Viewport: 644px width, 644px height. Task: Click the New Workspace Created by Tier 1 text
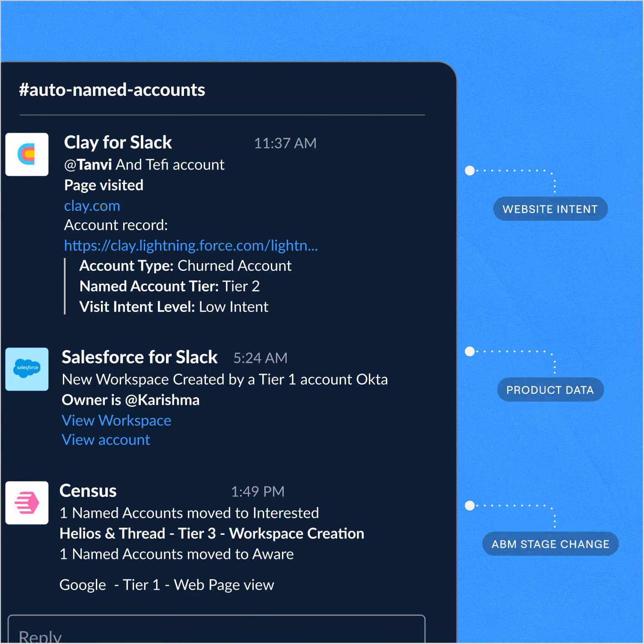pyautogui.click(x=225, y=380)
